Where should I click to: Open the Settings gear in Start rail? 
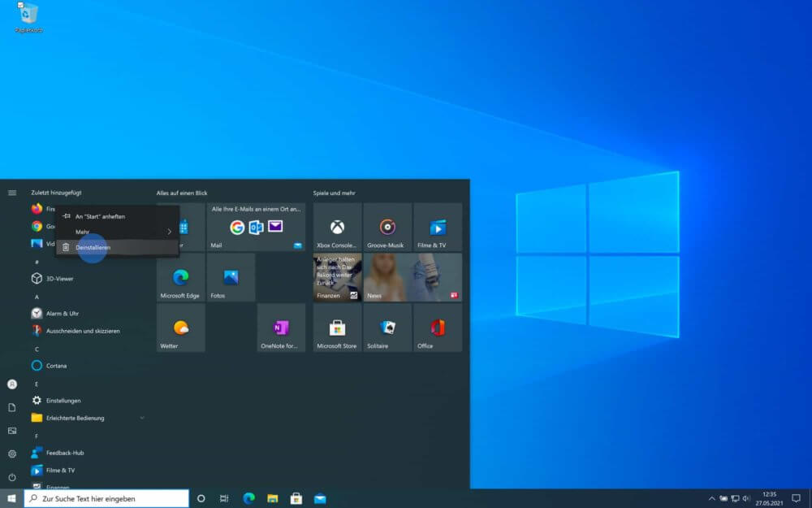coord(12,454)
